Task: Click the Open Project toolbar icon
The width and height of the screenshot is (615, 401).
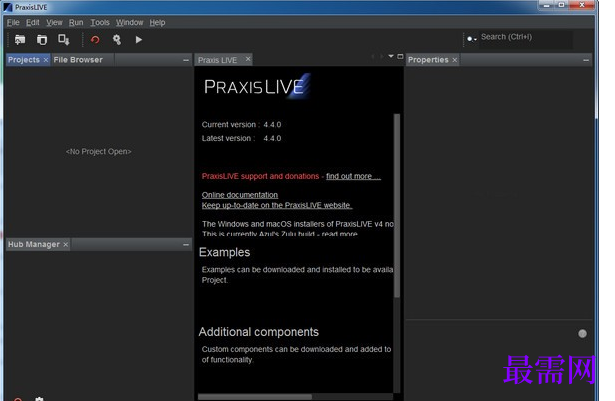Action: coord(42,40)
